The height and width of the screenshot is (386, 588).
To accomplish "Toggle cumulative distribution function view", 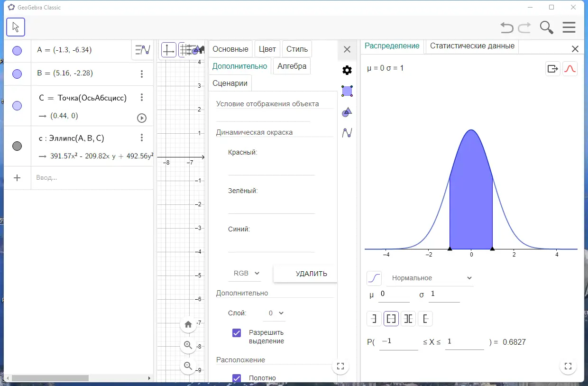I will 374,278.
